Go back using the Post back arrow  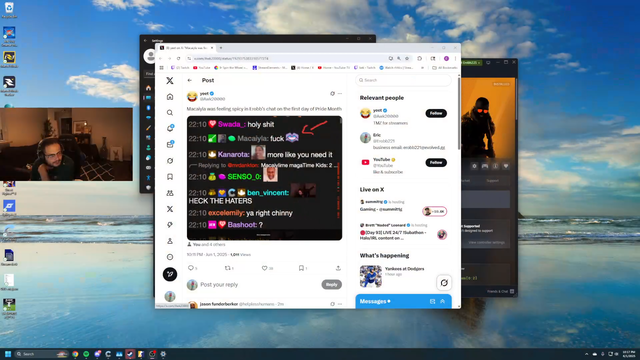[x=189, y=80]
